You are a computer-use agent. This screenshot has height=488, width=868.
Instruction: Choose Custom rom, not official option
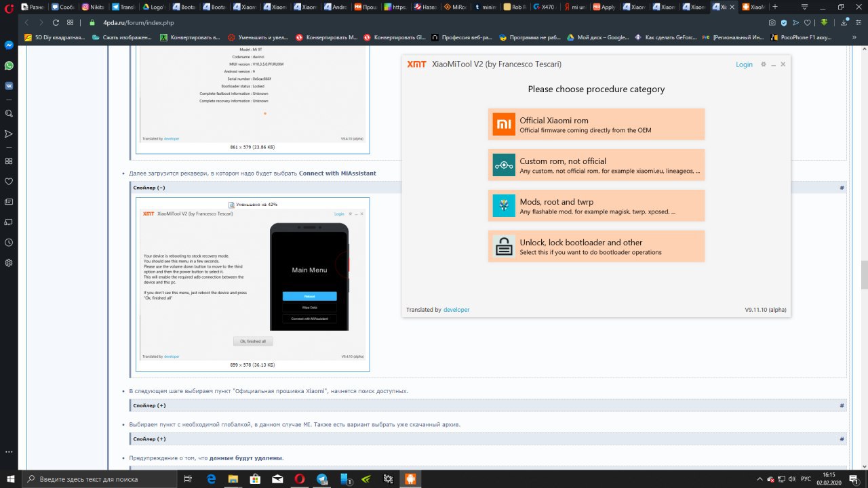[x=596, y=165]
